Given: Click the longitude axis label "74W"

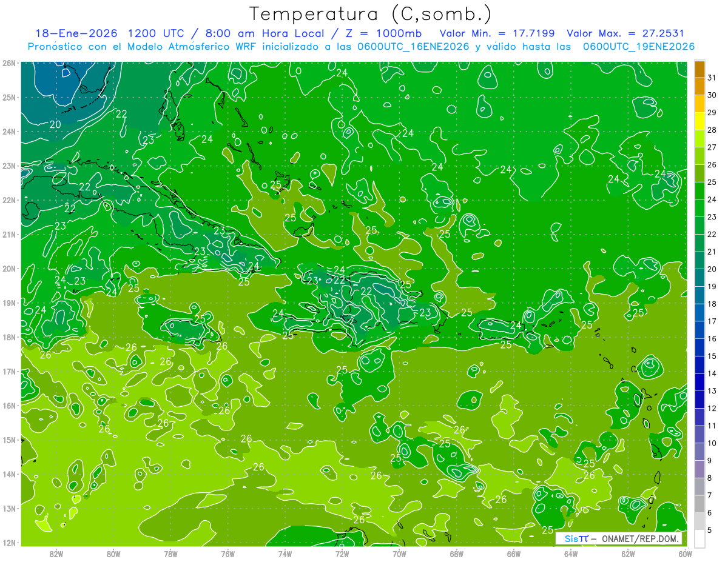Looking at the screenshot, I should pyautogui.click(x=285, y=554).
